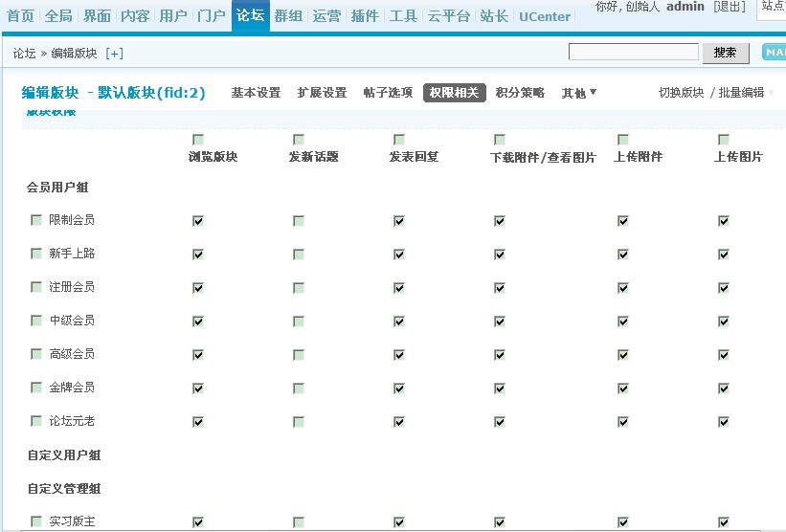This screenshot has width=786, height=532.
Task: Click the 切换版块 link
Action: pos(682,93)
